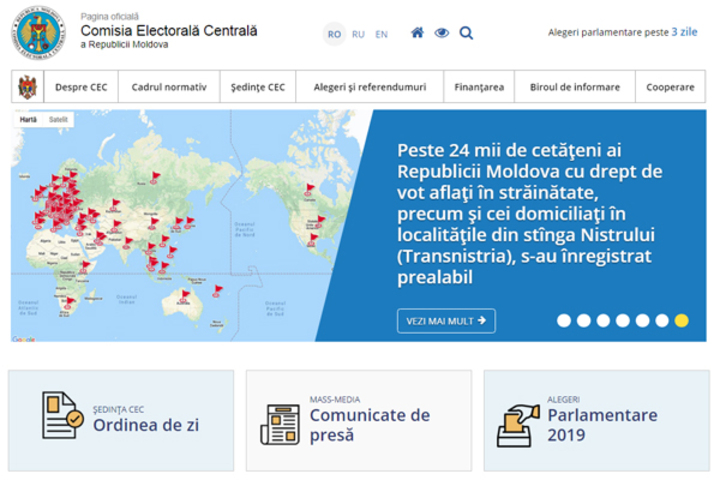
Task: Open the Biroul de informare menu item
Action: click(574, 87)
